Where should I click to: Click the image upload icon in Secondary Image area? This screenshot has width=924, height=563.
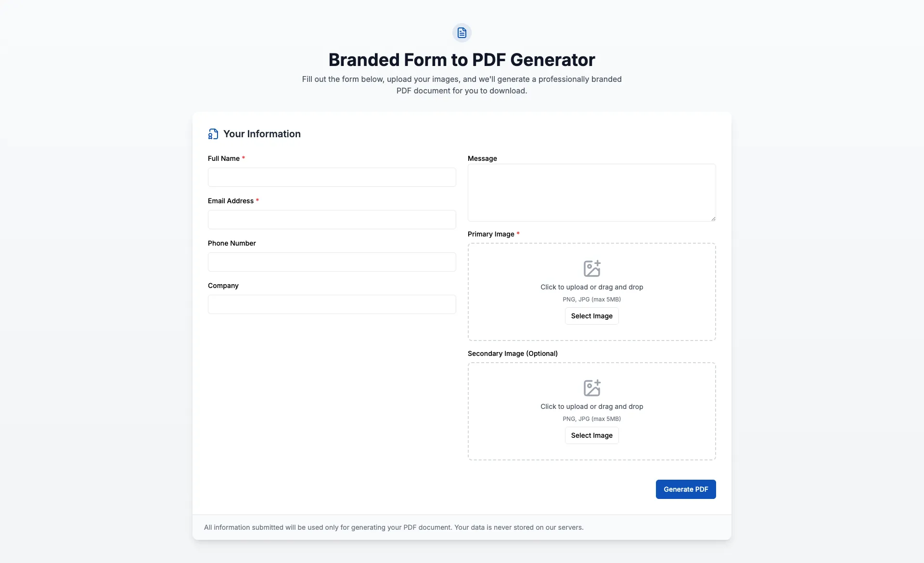click(591, 388)
